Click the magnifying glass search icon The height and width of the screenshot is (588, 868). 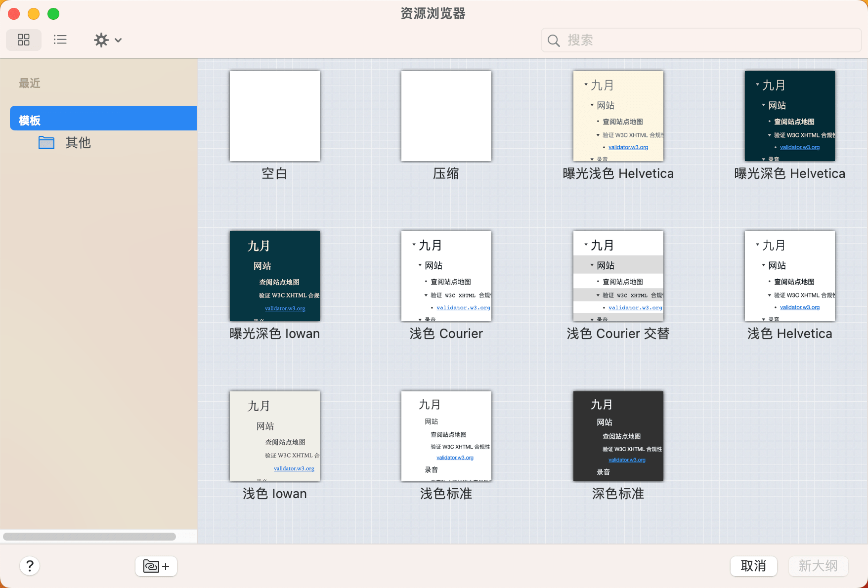tap(554, 41)
